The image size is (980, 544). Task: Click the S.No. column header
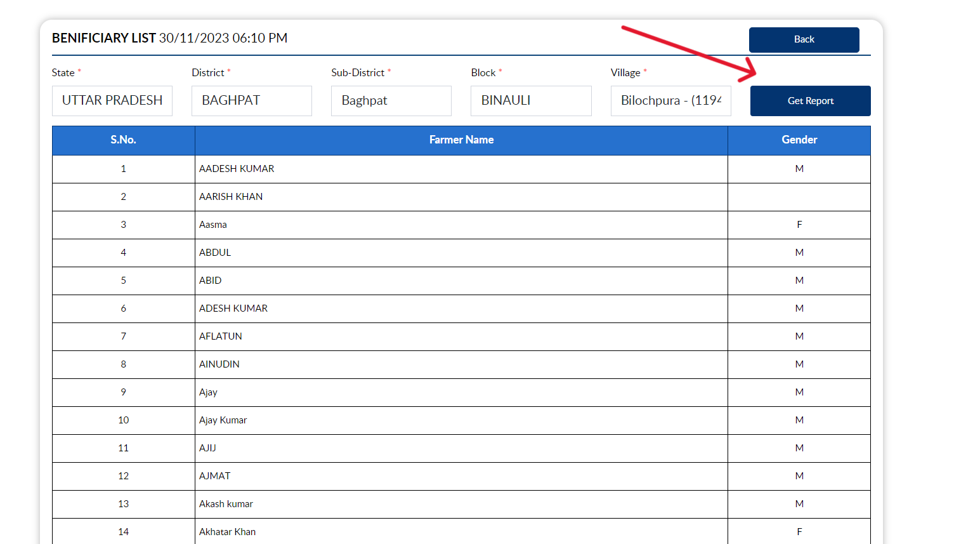click(x=123, y=140)
